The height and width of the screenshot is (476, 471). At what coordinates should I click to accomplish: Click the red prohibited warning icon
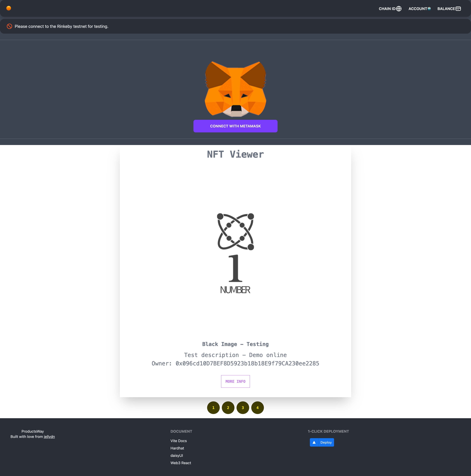pyautogui.click(x=9, y=26)
